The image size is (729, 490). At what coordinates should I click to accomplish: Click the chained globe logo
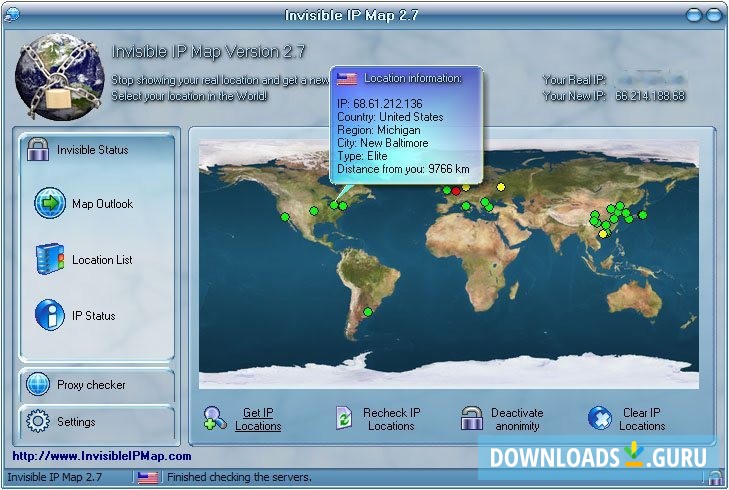pyautogui.click(x=59, y=76)
